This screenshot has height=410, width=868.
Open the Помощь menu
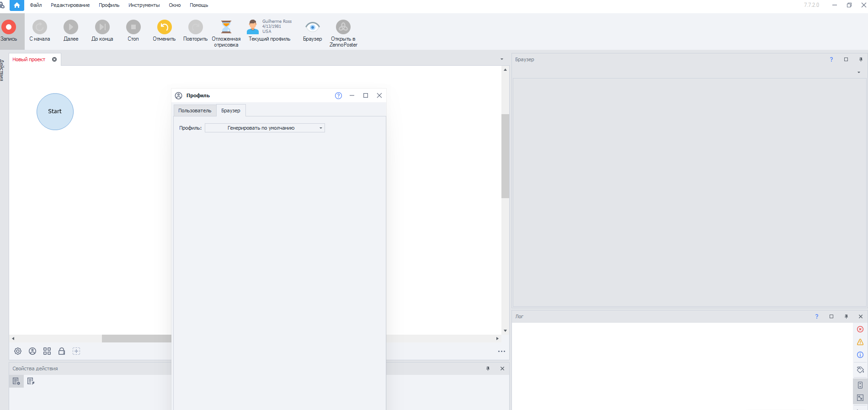pos(199,5)
